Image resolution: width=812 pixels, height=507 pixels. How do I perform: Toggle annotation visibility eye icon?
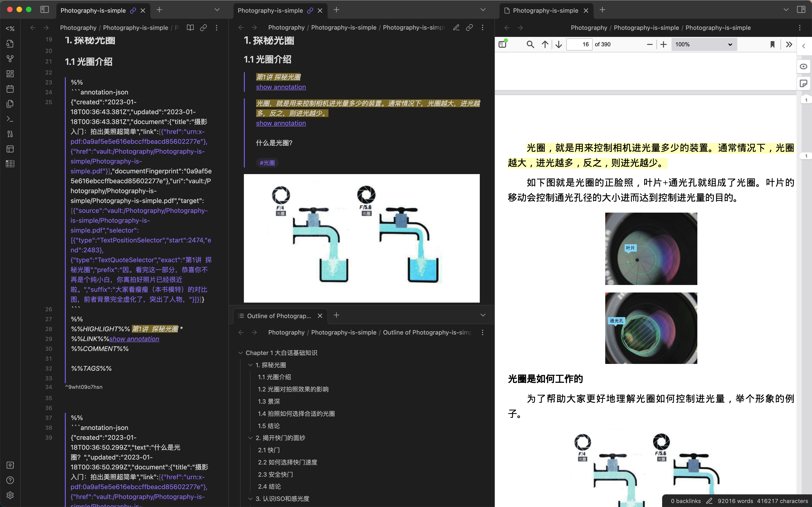click(804, 66)
